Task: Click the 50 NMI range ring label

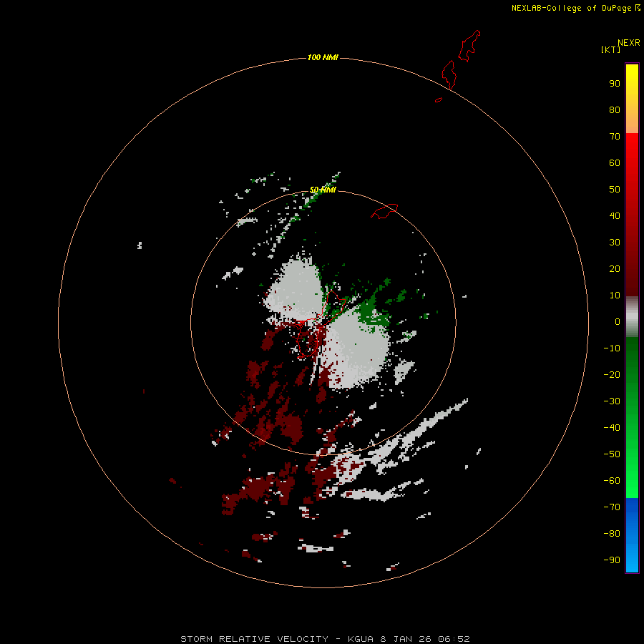Action: pyautogui.click(x=323, y=190)
